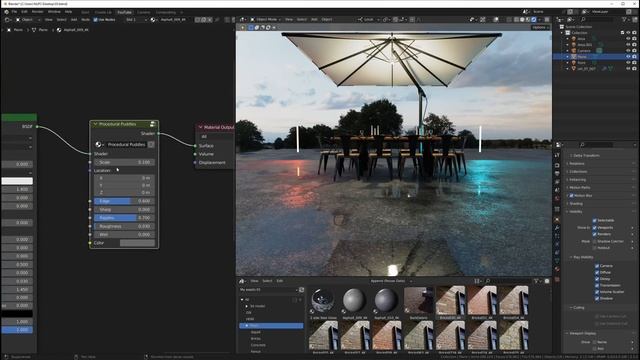This screenshot has height=360, width=640.
Task: Toggle visibility eye of the last outliner object
Action: [628, 69]
